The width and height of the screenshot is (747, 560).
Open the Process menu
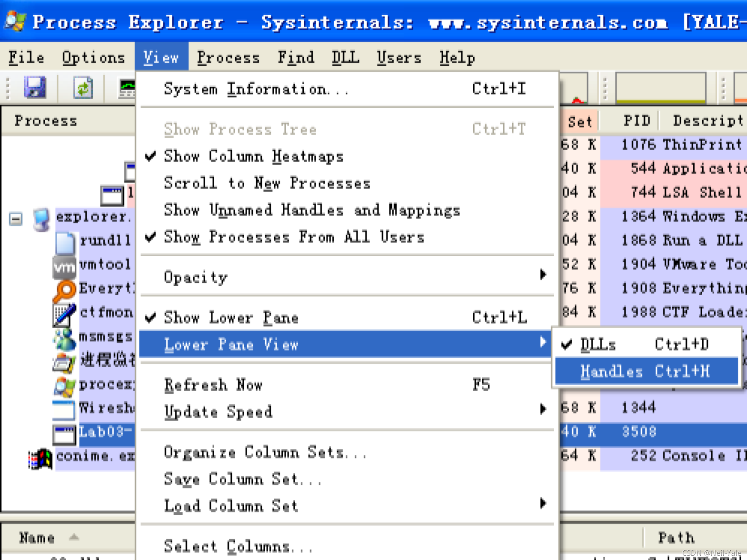(x=228, y=58)
